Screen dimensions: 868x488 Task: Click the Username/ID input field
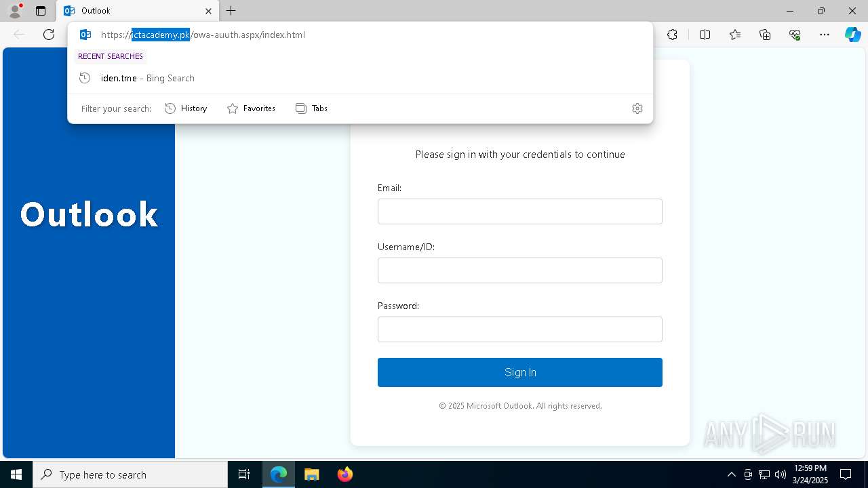pos(520,270)
